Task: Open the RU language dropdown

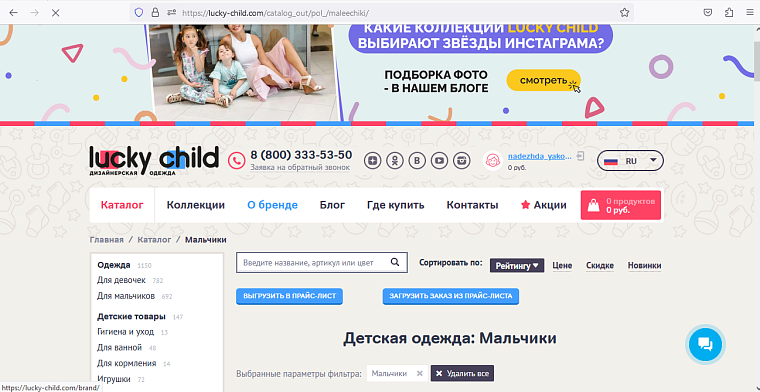Action: [x=631, y=160]
